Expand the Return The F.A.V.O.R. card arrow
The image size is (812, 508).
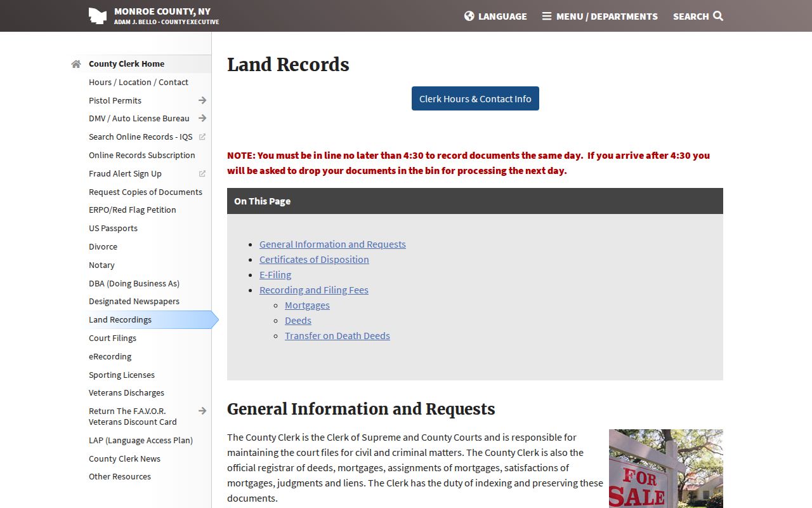[202, 411]
